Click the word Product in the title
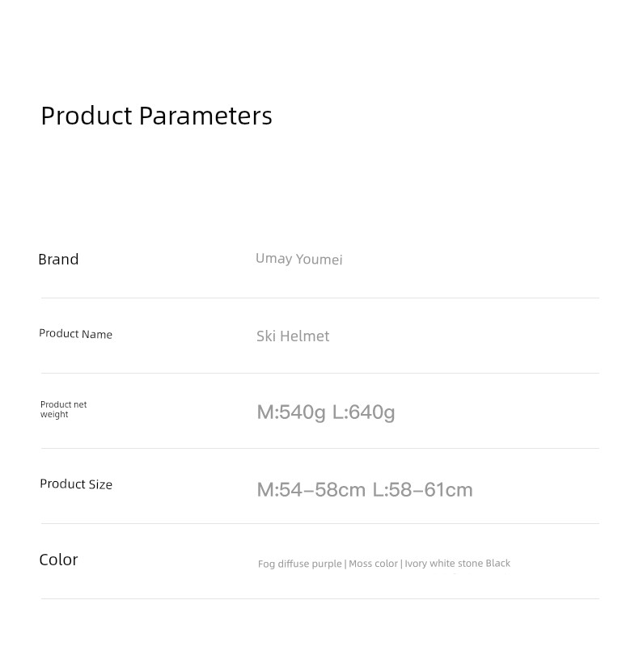 coord(87,116)
